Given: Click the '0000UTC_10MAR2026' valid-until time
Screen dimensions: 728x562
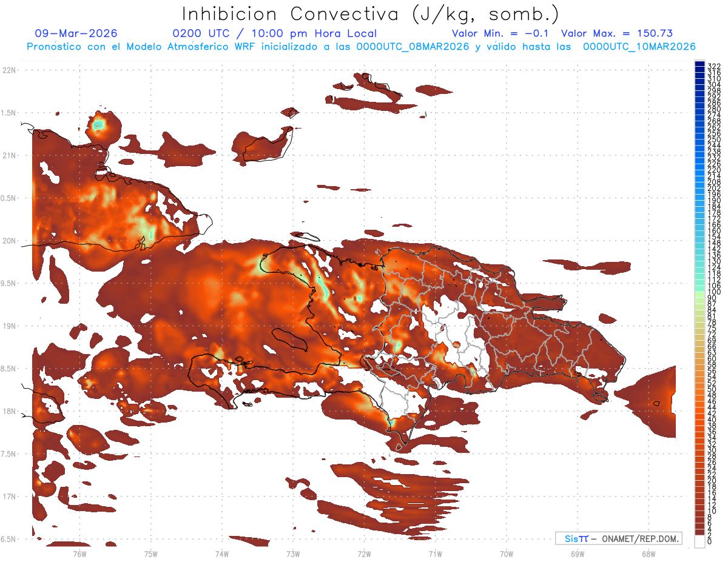Looking at the screenshot, I should pyautogui.click(x=639, y=47).
